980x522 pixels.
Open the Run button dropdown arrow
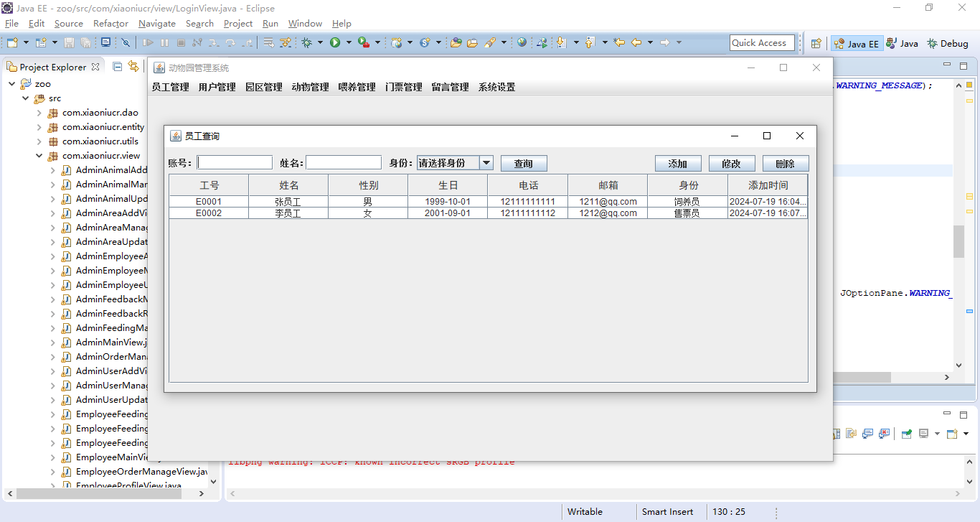(349, 43)
